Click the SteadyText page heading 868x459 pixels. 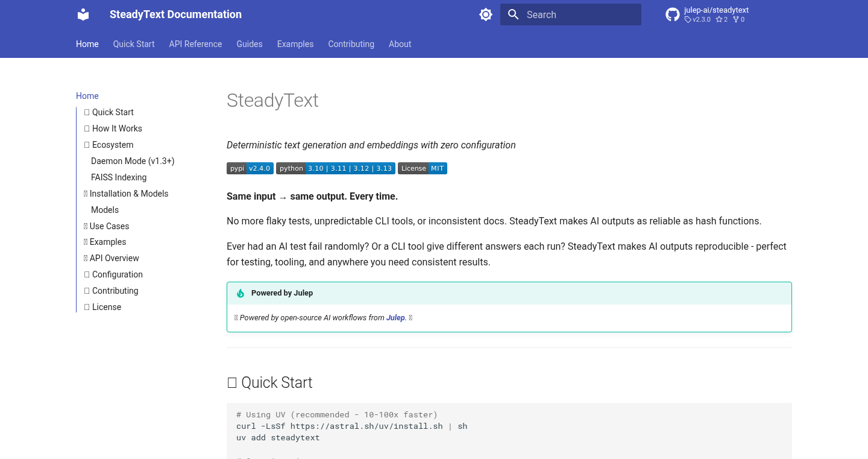272,100
